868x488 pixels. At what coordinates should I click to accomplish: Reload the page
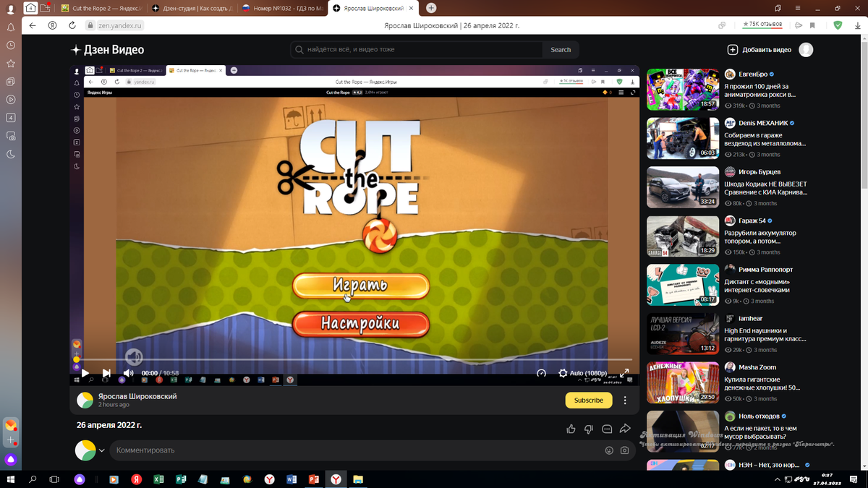click(72, 25)
